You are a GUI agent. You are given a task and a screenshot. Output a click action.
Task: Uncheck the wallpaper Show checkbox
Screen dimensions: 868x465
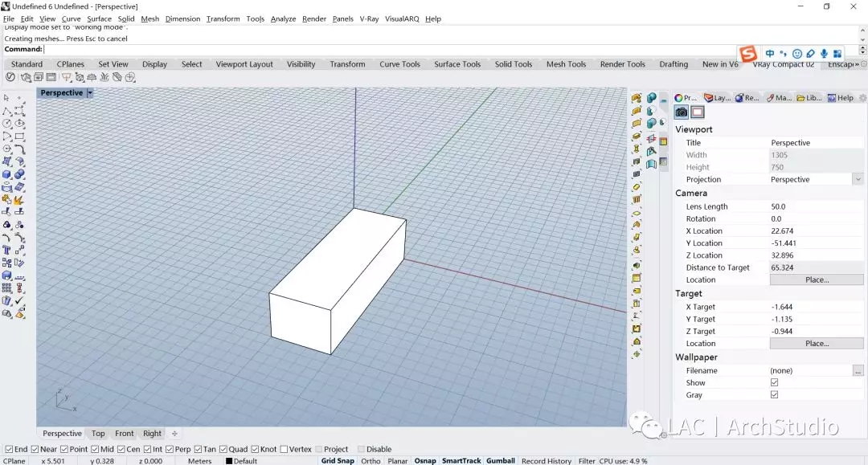[x=775, y=382]
